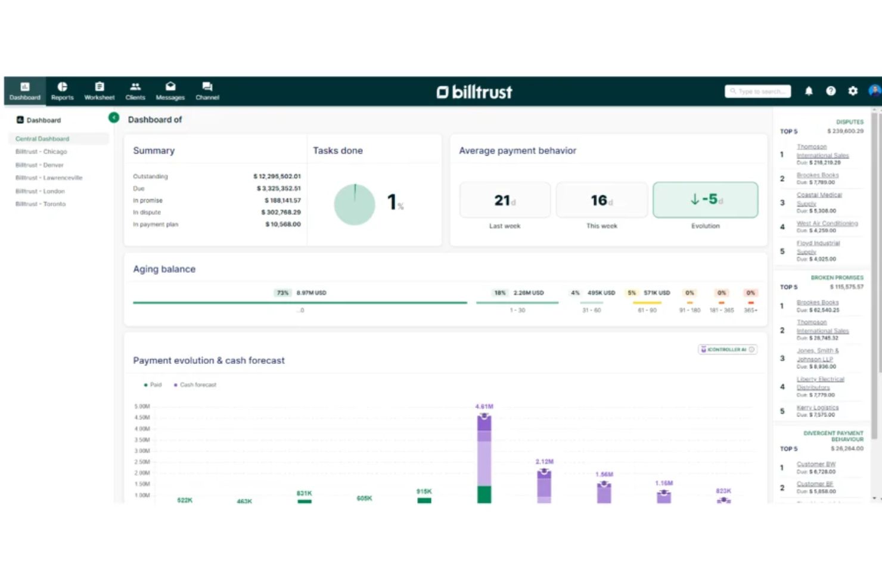The image size is (882, 588).
Task: Open Customer BW link
Action: [x=816, y=464]
